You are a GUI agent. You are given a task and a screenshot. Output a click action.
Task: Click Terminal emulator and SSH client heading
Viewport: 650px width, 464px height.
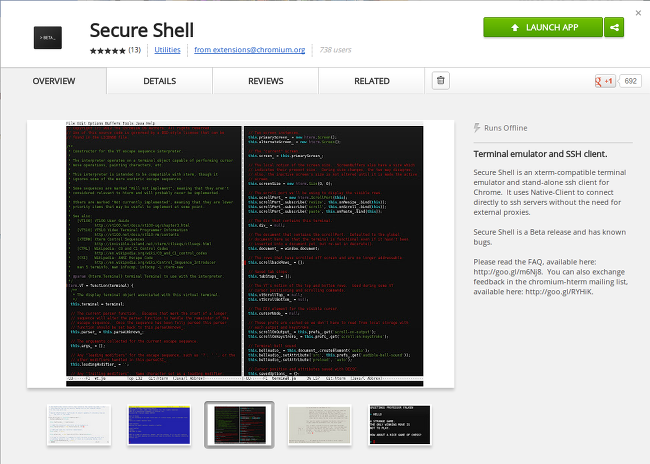tap(540, 154)
